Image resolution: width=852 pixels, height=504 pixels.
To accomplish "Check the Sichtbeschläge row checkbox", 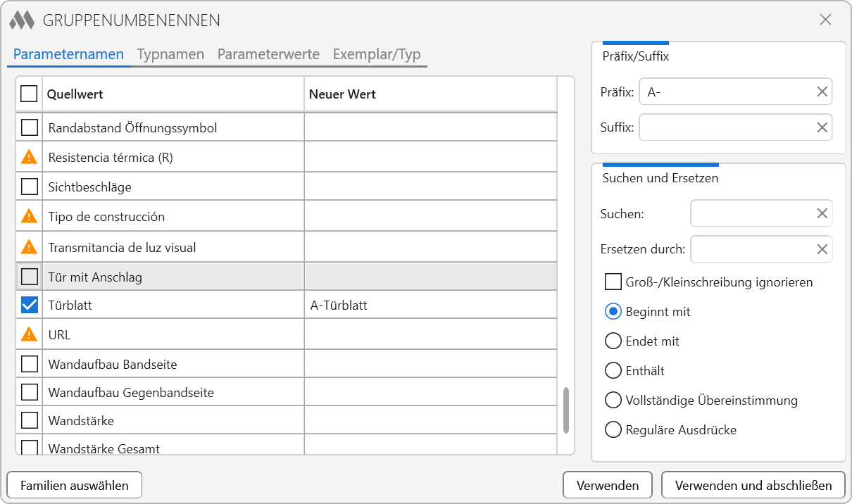I will (29, 187).
